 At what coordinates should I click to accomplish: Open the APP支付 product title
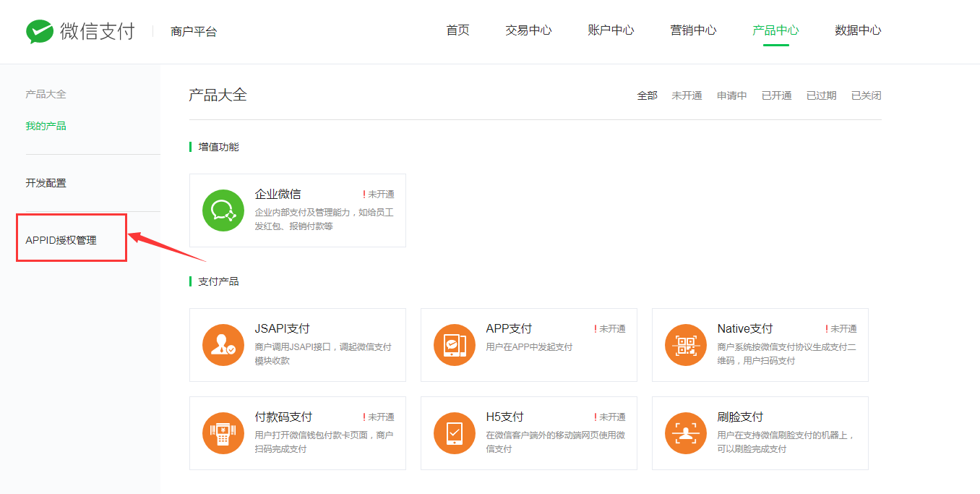(509, 328)
